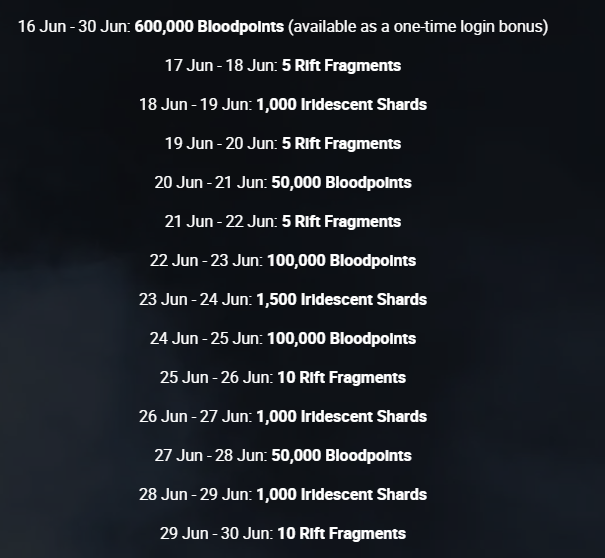Click 21 Jun - 22 Jun Rift Fragments line

[x=282, y=222]
